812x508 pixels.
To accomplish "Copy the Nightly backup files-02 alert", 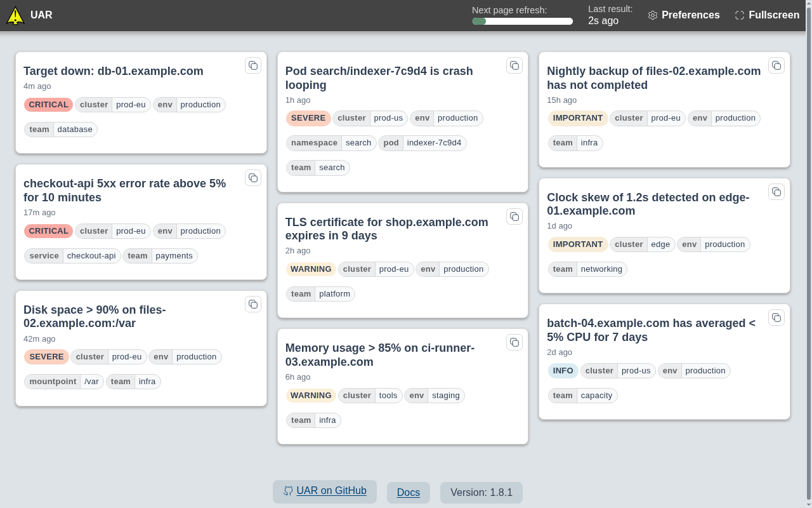I will (x=776, y=65).
